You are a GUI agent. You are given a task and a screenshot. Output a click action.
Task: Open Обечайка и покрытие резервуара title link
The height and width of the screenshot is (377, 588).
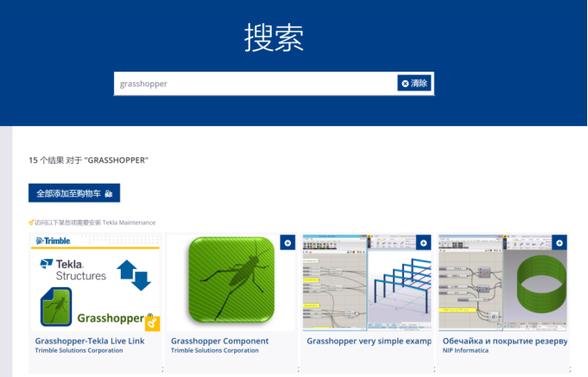[x=505, y=341]
